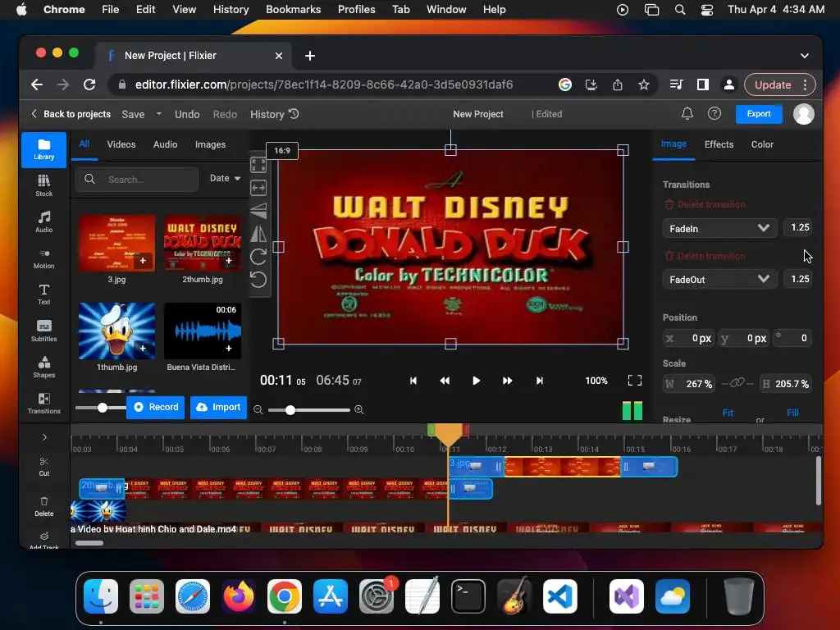The image size is (840, 630).
Task: Select the Buena Vista audio clip thumbnail
Action: (x=203, y=331)
